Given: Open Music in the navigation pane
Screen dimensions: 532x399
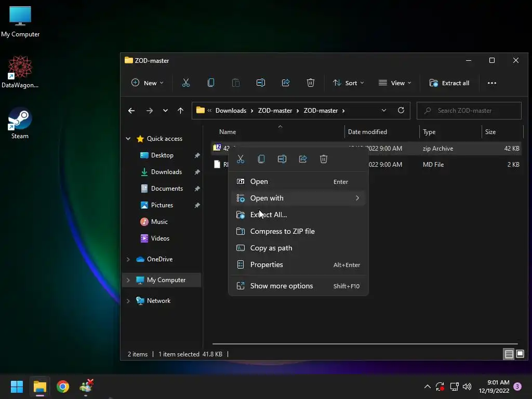Looking at the screenshot, I should pyautogui.click(x=159, y=222).
